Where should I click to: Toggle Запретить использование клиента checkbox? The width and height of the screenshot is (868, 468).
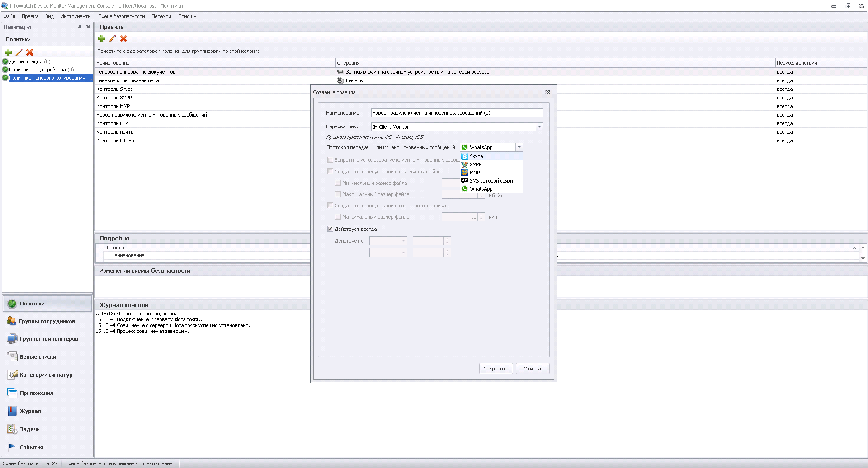pos(330,160)
